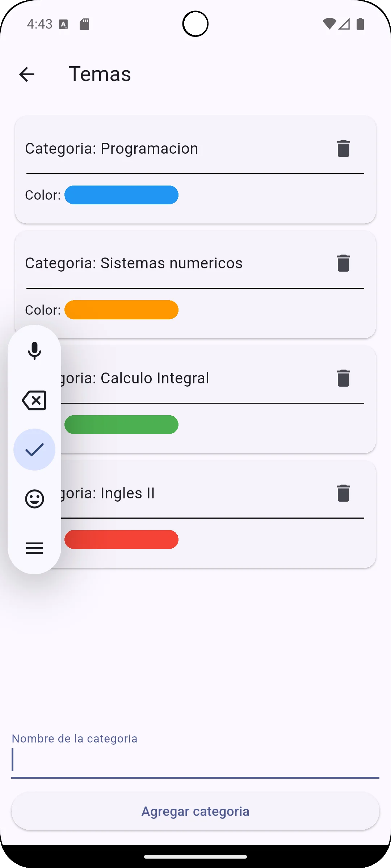Focus the Nombre de la categoria field
391x868 pixels.
pyautogui.click(x=195, y=759)
